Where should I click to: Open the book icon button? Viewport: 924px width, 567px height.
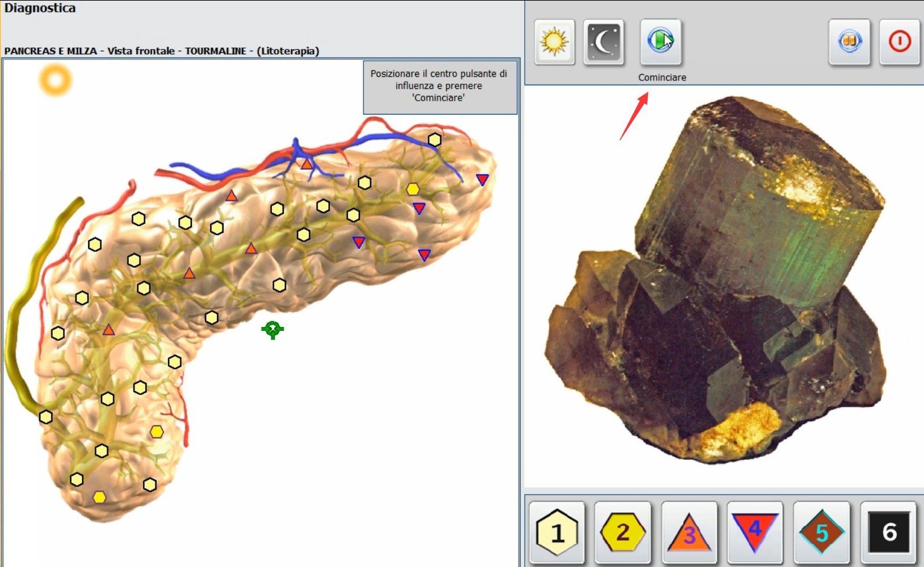coord(849,42)
